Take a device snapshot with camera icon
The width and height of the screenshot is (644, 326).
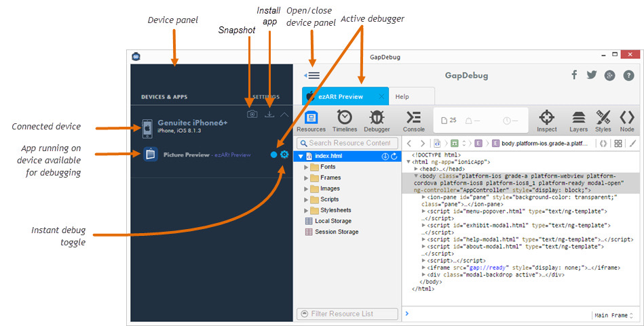[252, 115]
